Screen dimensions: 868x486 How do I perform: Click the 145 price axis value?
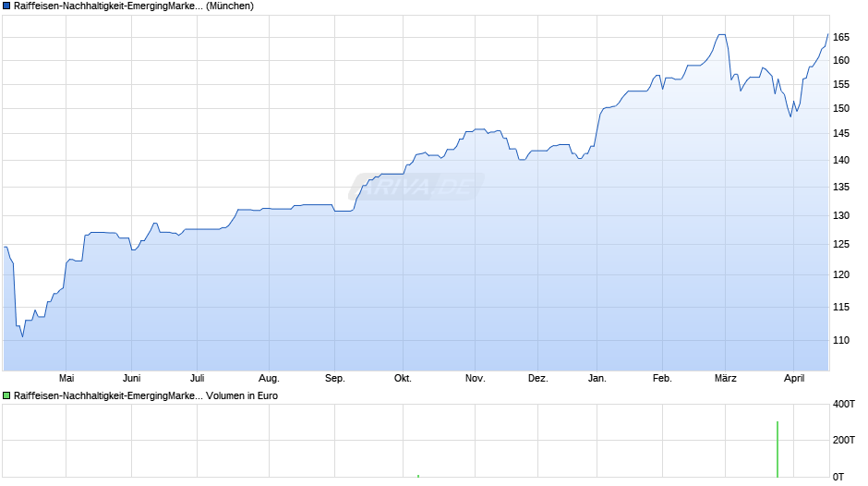(841, 133)
